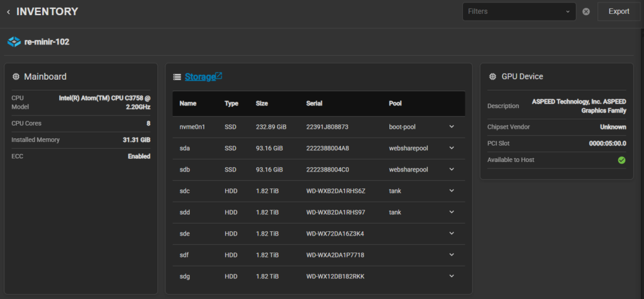This screenshot has height=299, width=644.
Task: Click the ECC Enabled value
Action: point(139,156)
